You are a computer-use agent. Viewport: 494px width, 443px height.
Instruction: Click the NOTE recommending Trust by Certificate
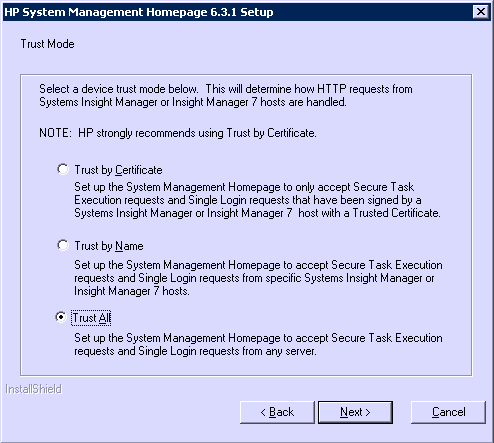[178, 133]
